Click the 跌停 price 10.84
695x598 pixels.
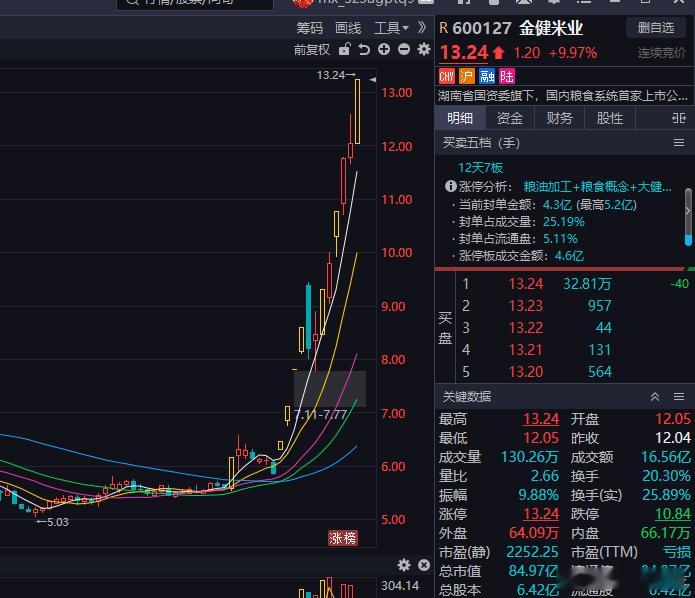tap(673, 514)
